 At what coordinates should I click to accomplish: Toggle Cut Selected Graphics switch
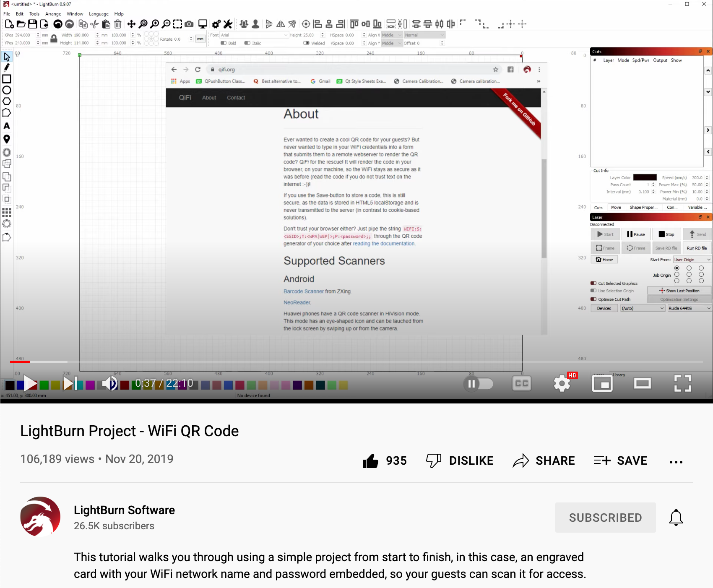(x=593, y=283)
